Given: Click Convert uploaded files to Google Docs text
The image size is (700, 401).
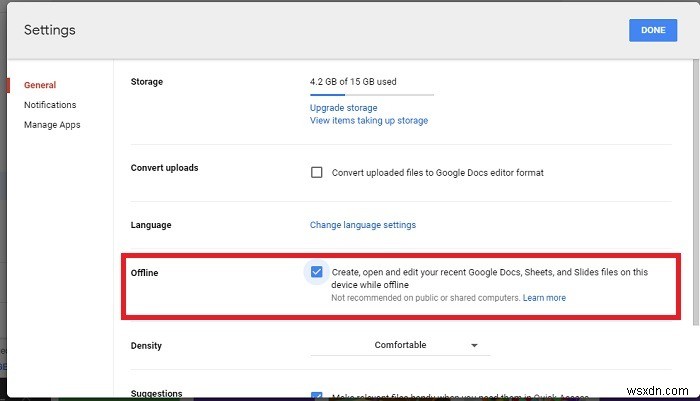Looking at the screenshot, I should [x=438, y=173].
